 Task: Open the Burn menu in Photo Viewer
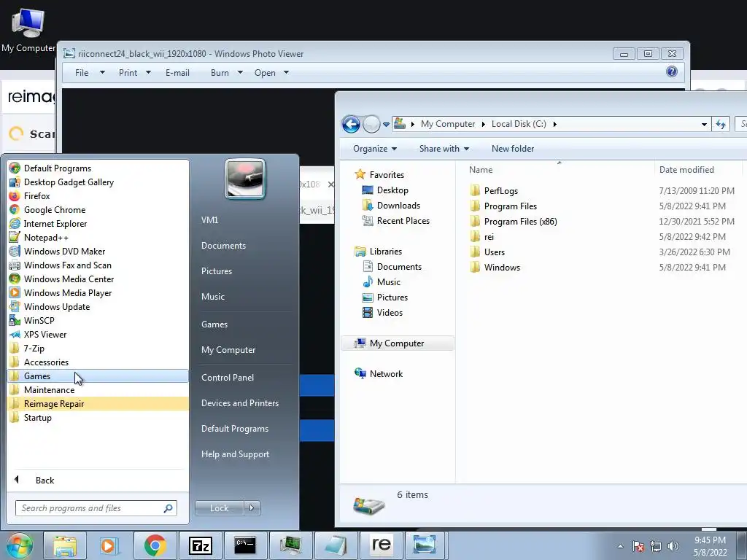click(226, 73)
